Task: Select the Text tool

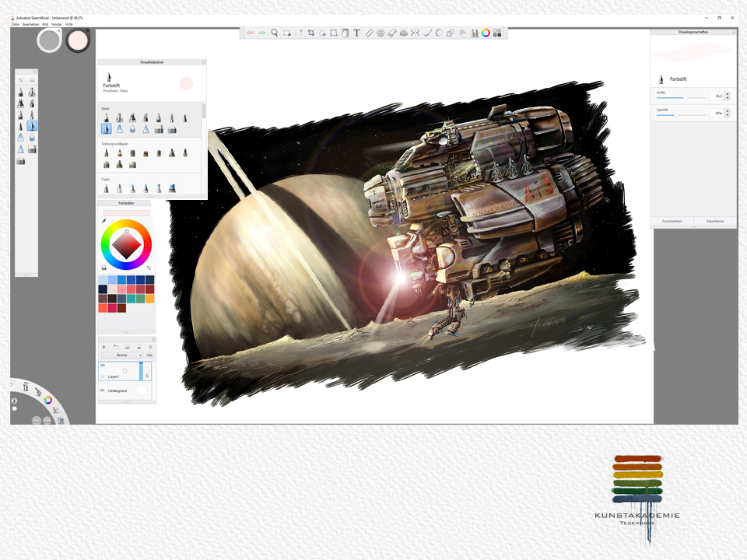Action: coord(356,33)
